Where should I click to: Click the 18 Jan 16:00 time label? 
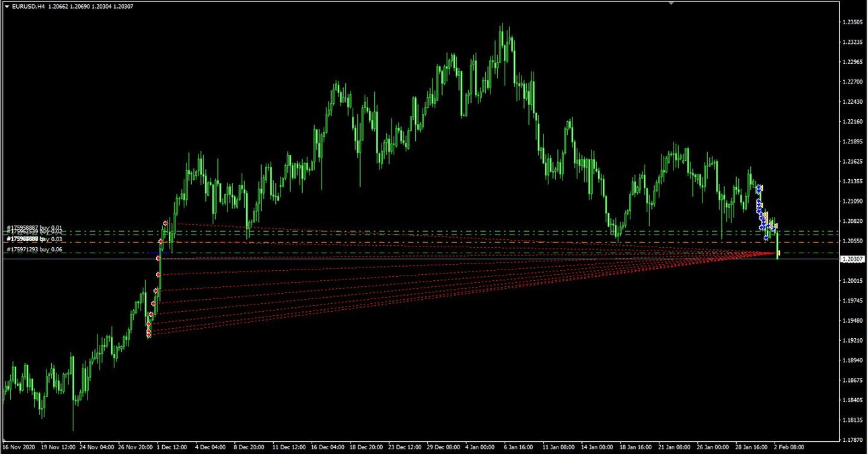tap(635, 447)
